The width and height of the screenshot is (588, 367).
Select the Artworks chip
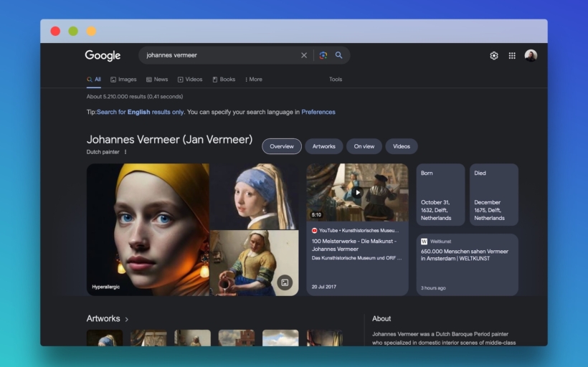coord(323,146)
